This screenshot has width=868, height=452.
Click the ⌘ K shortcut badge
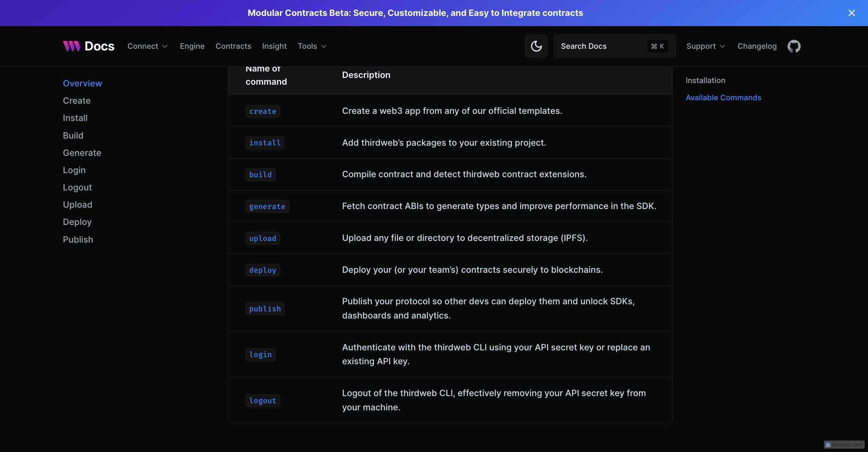[x=657, y=46]
